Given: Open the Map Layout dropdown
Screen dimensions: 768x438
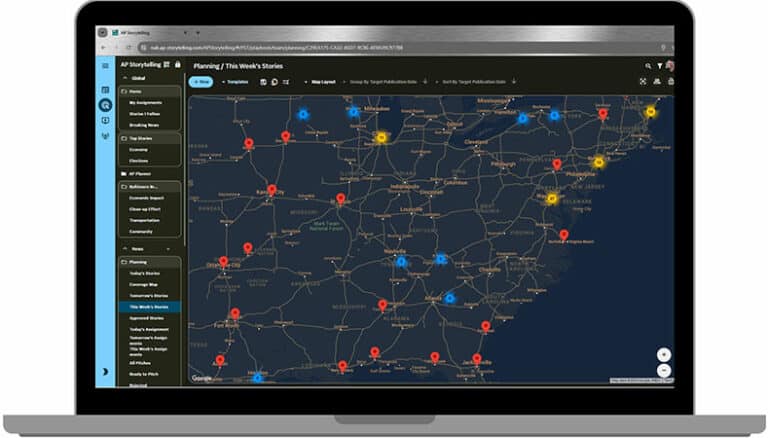Looking at the screenshot, I should coord(320,82).
